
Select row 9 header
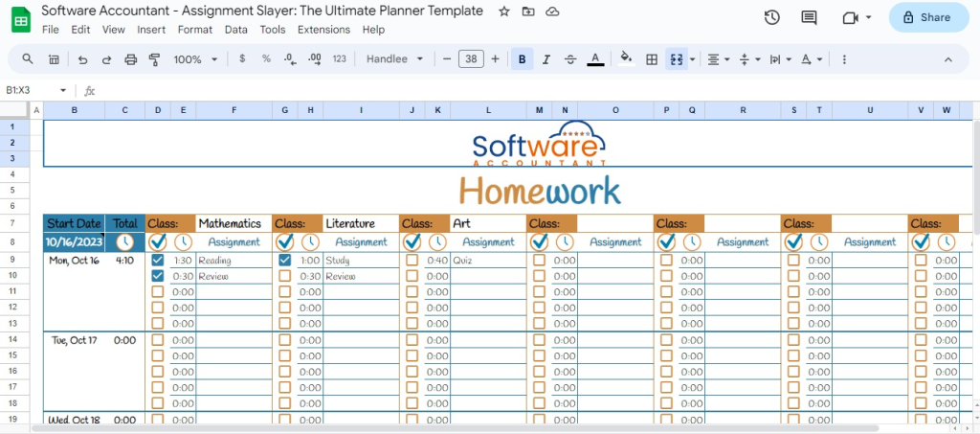pyautogui.click(x=12, y=261)
